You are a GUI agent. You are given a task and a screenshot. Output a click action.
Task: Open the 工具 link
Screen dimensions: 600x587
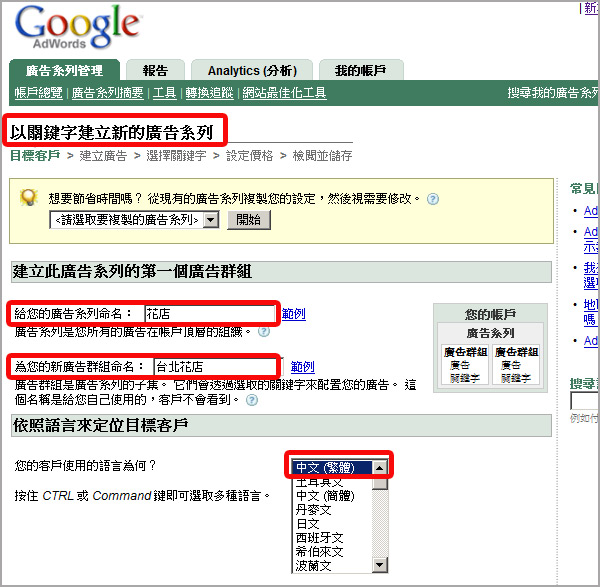[165, 93]
